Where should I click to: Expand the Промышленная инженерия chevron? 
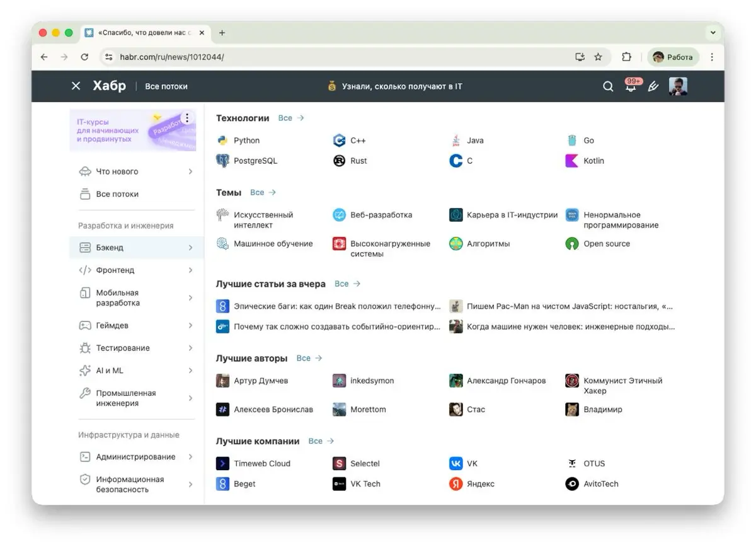(190, 398)
